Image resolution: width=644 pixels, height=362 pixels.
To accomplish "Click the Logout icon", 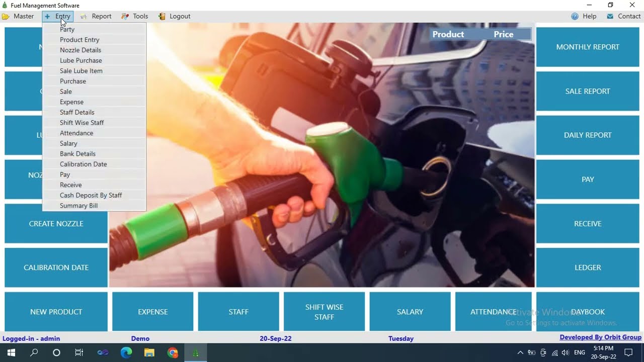I will tap(162, 16).
